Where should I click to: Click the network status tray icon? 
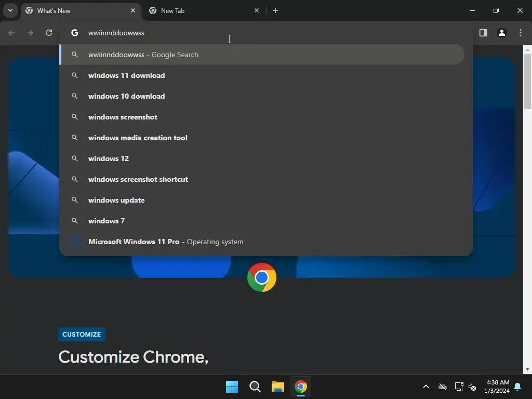click(459, 387)
